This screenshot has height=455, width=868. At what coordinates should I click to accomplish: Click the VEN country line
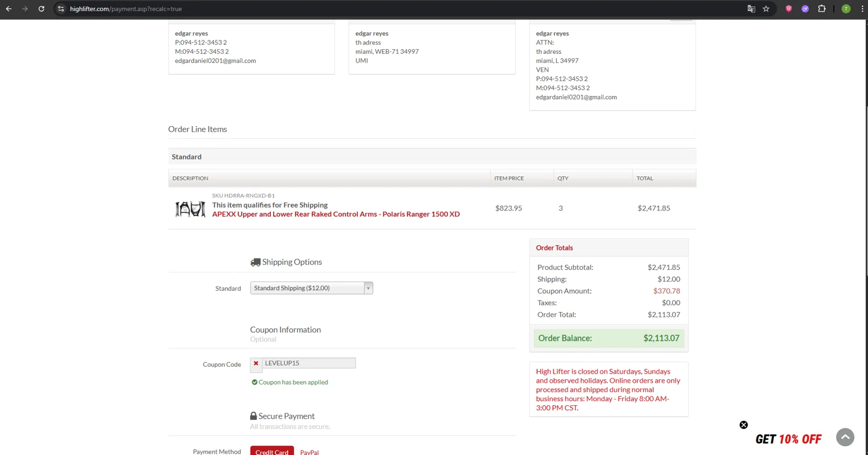[542, 69]
